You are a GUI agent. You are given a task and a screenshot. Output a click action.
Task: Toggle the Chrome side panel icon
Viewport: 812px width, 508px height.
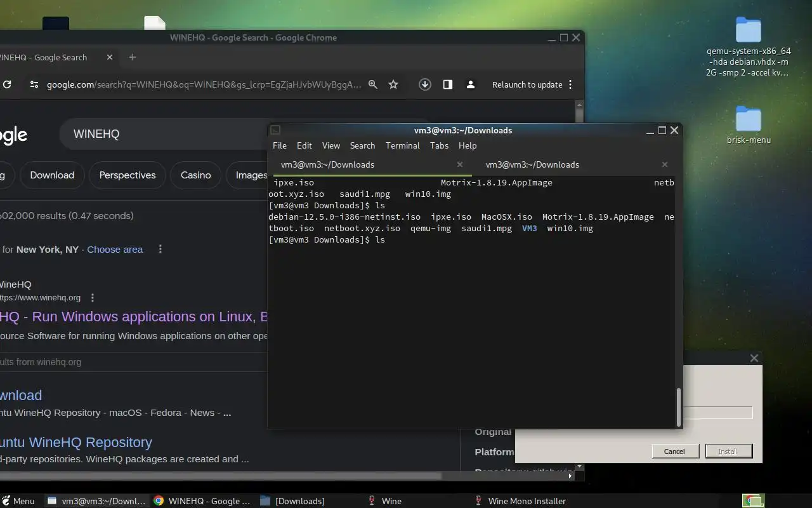pos(448,84)
